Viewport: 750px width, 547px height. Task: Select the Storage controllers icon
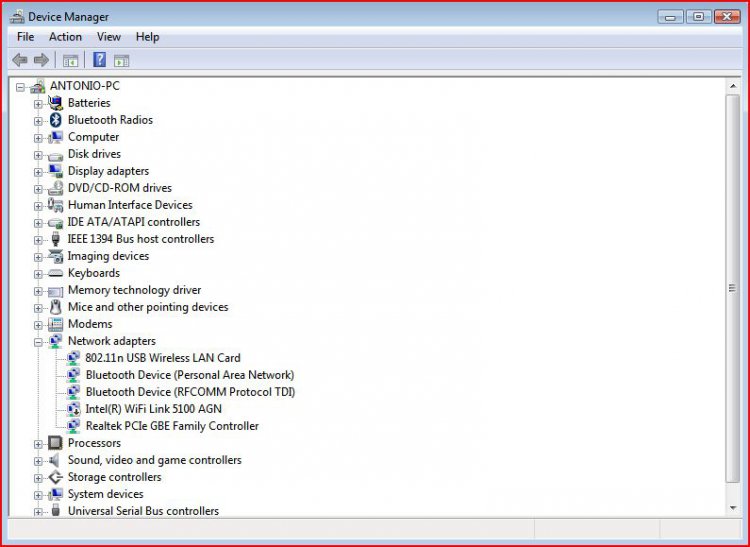[55, 477]
